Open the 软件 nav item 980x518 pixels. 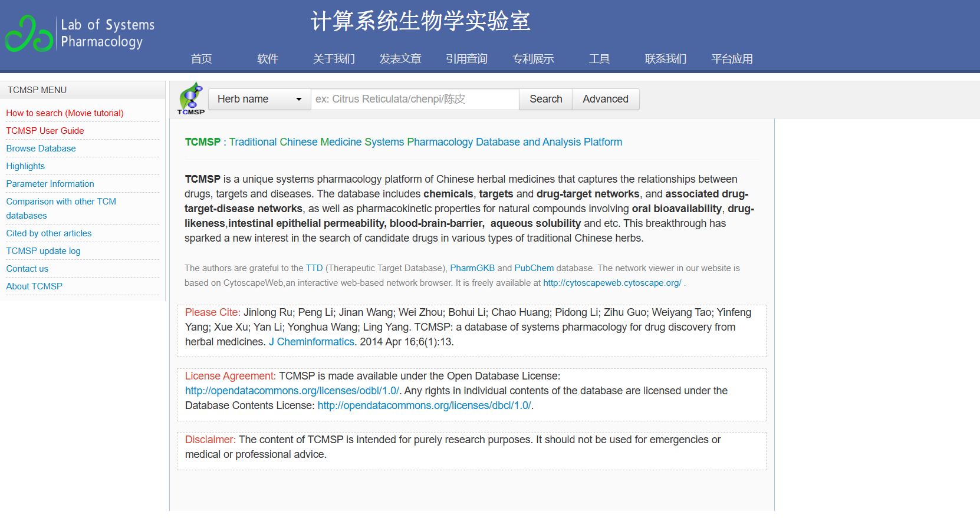click(268, 58)
